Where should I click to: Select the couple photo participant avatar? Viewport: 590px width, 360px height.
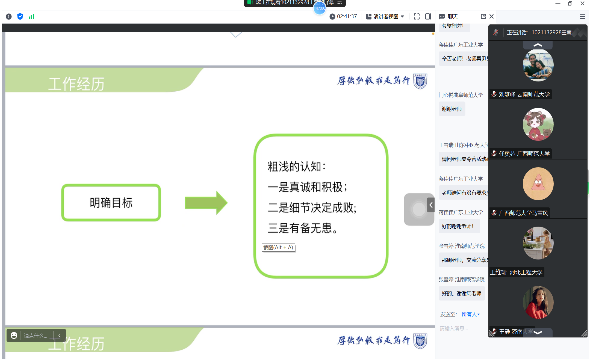(x=538, y=65)
